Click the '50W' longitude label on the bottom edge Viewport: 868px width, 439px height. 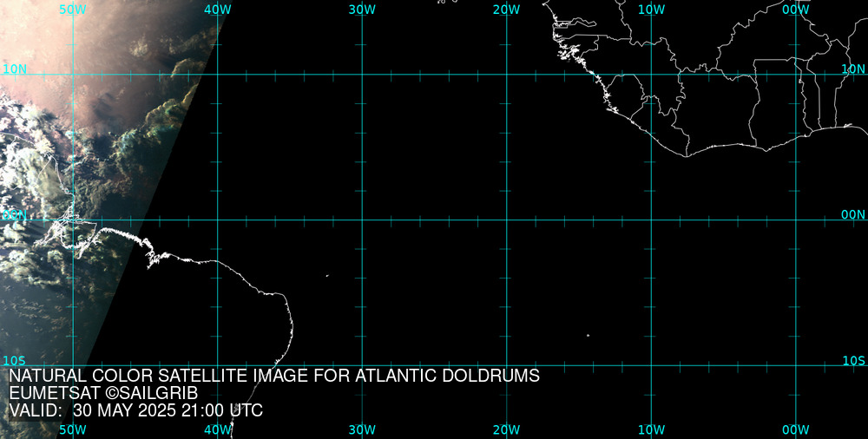click(x=73, y=429)
